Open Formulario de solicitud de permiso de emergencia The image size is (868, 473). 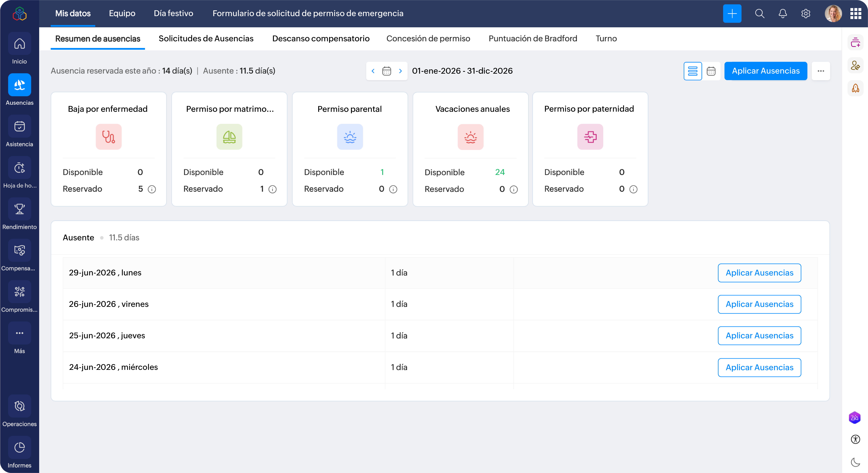pos(308,14)
